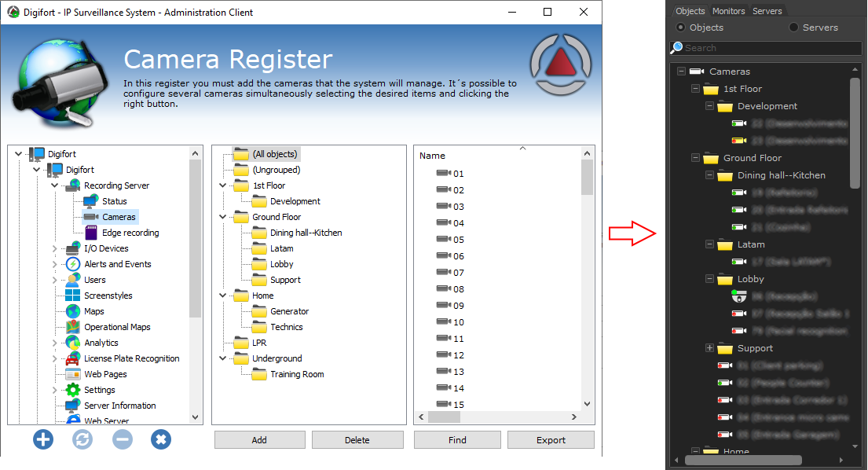868x470 pixels.
Task: Open Screenstyles grid icon
Action: (72, 295)
